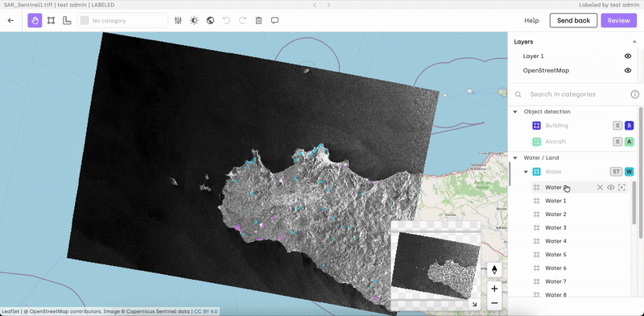Click the globe map icon in toolbar
644x316 pixels.
coord(210,21)
